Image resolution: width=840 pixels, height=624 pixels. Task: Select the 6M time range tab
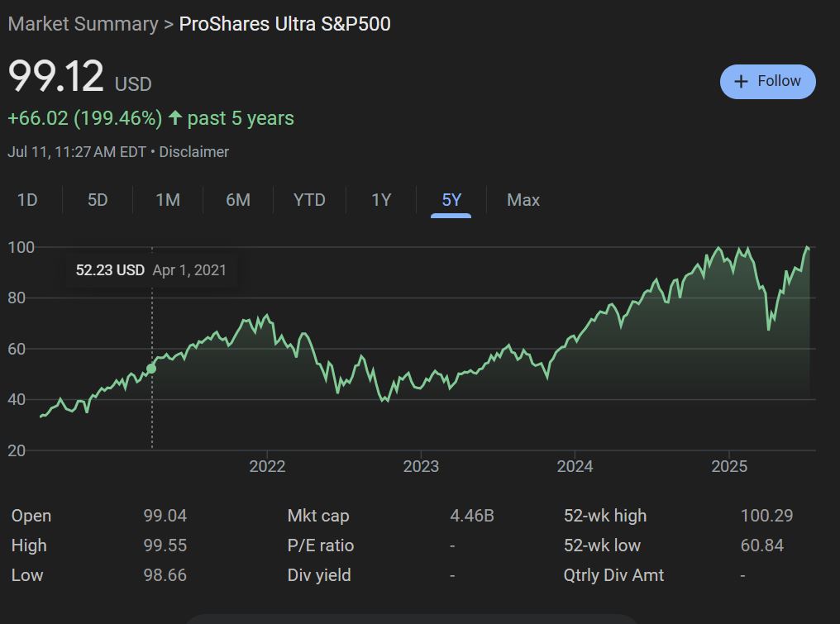(x=238, y=200)
